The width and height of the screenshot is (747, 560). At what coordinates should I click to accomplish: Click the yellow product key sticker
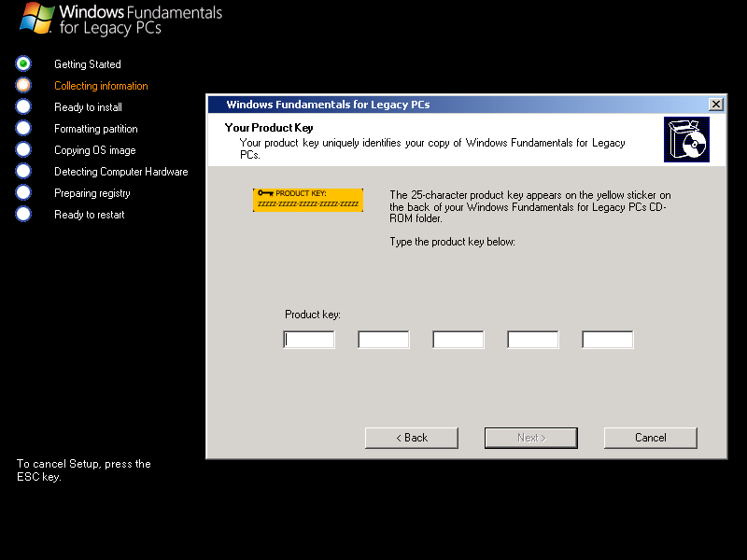[308, 199]
